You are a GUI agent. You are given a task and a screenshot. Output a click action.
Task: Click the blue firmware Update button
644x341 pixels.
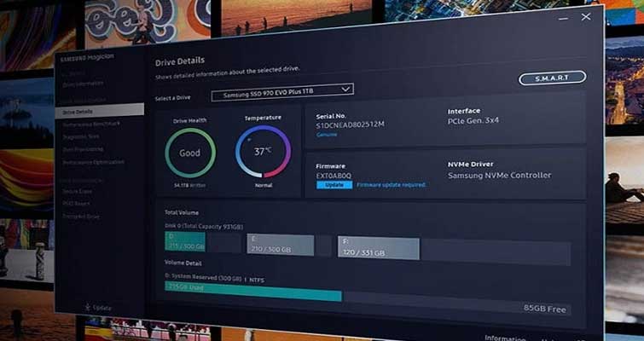pos(334,185)
